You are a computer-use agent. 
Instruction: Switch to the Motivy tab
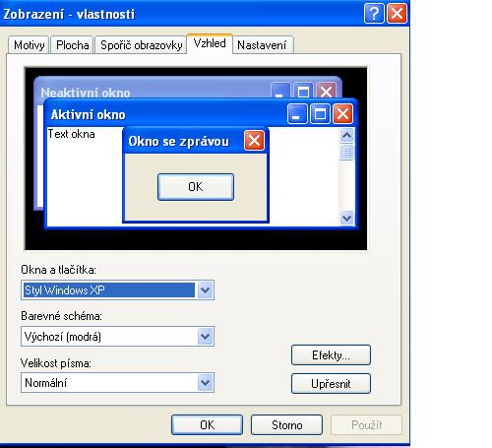click(x=29, y=45)
